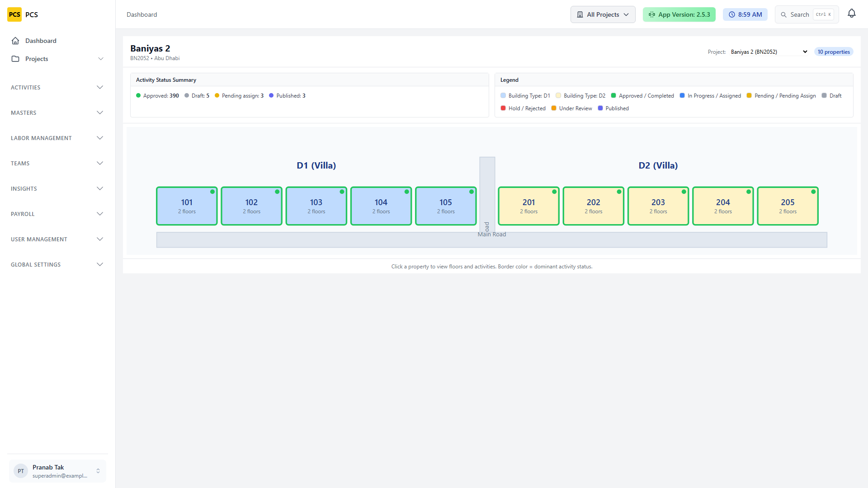Click the clock icon beside 8:59 AM
Image resolution: width=868 pixels, height=488 pixels.
pos(732,14)
